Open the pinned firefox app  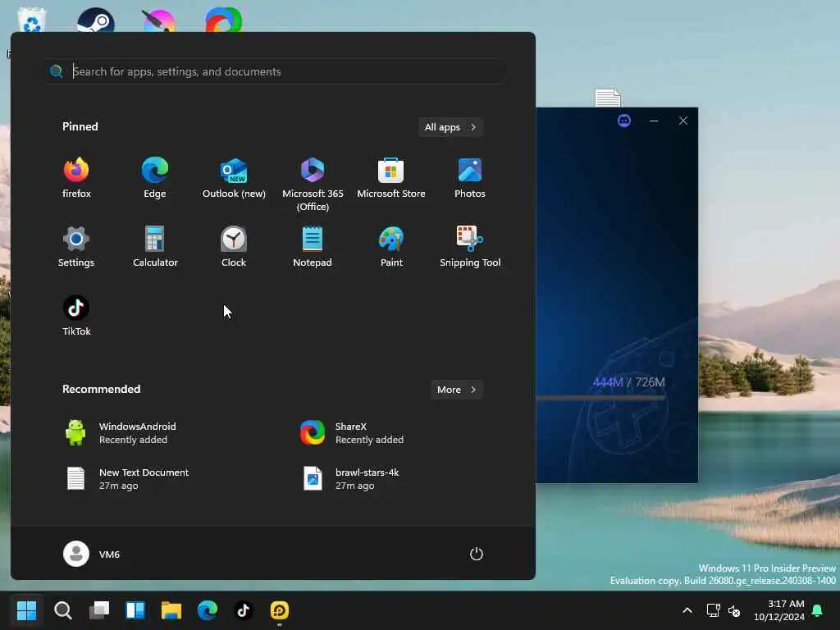click(x=76, y=178)
